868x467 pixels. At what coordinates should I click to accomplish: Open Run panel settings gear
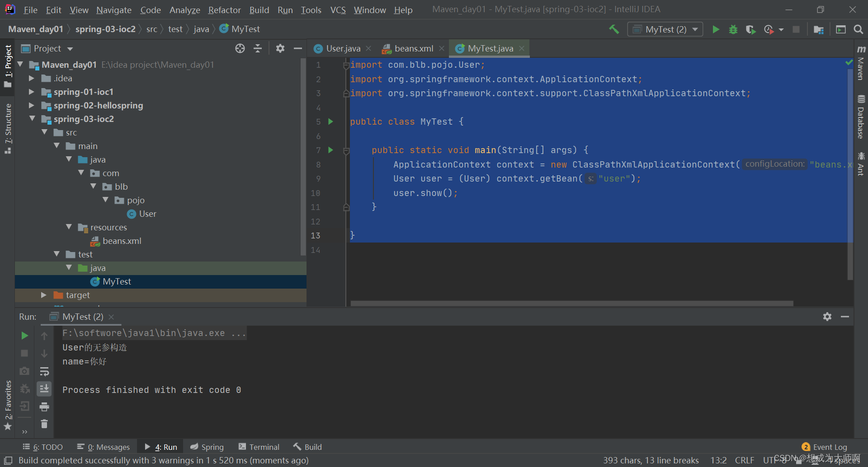(x=827, y=317)
